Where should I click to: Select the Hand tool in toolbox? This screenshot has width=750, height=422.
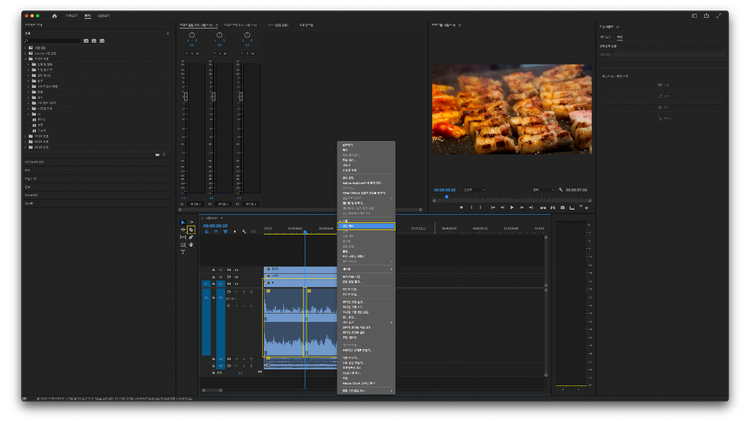tap(190, 244)
